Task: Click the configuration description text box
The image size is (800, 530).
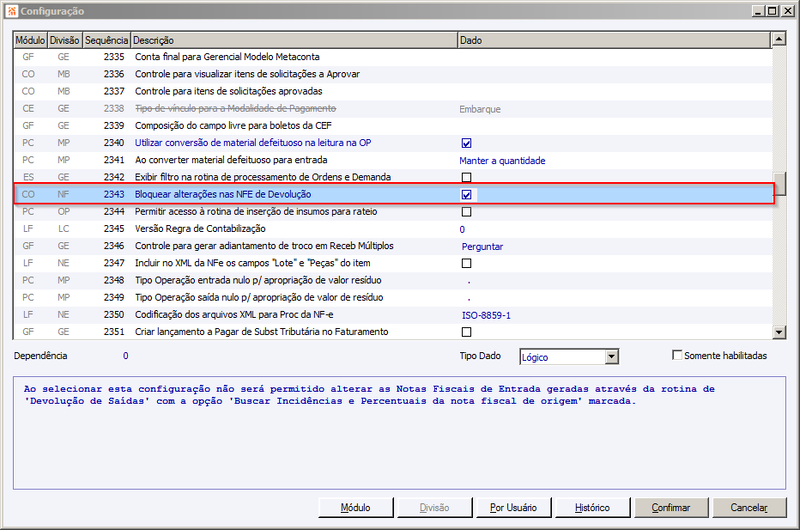Action: tap(399, 433)
